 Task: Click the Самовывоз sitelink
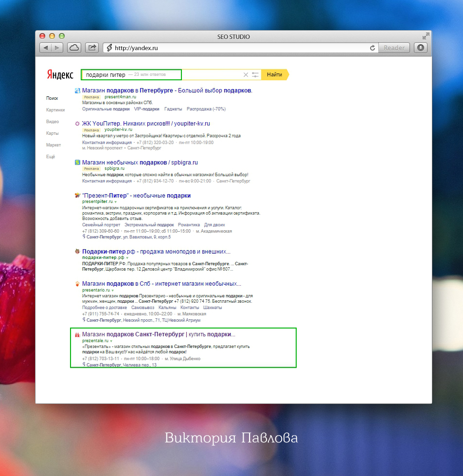tap(142, 308)
